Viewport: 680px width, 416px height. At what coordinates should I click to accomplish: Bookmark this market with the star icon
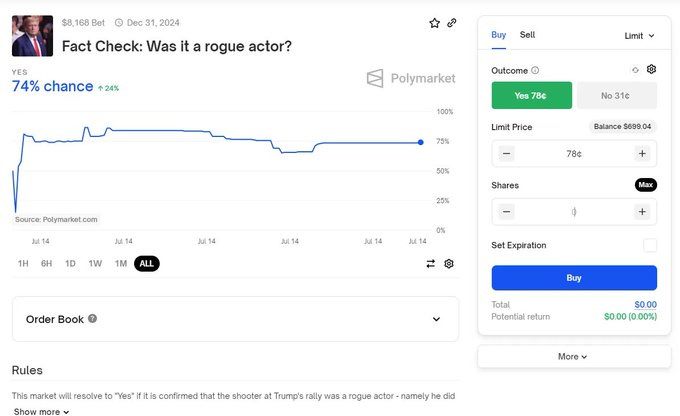tap(434, 23)
